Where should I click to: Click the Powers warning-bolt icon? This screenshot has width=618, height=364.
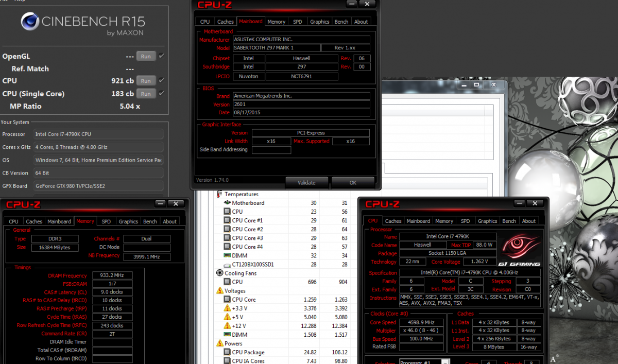219,343
